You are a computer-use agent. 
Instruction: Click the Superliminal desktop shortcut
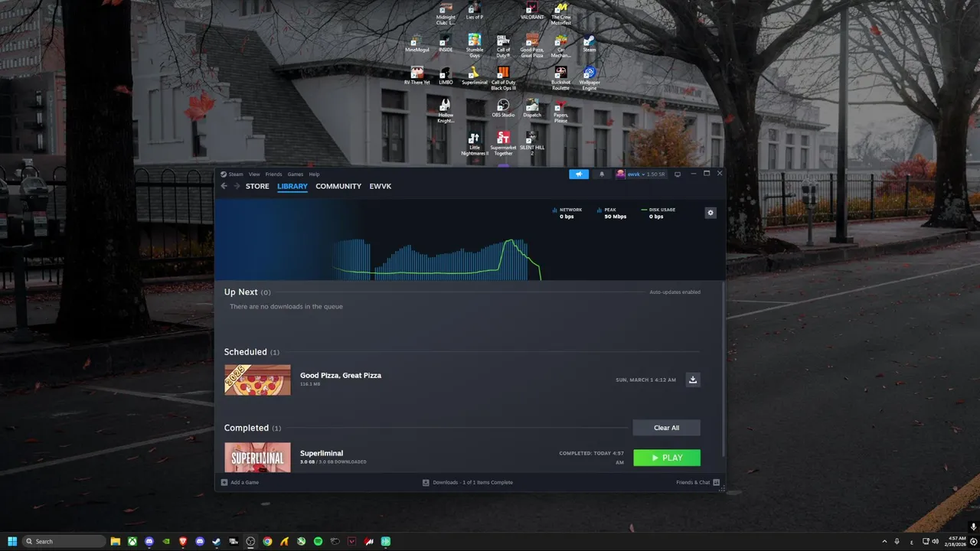pos(475,75)
